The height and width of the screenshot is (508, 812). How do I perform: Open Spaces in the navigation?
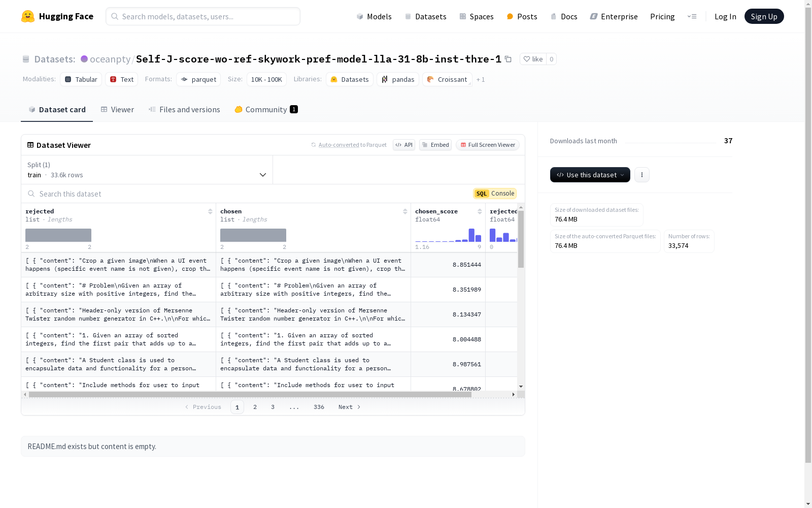477,16
